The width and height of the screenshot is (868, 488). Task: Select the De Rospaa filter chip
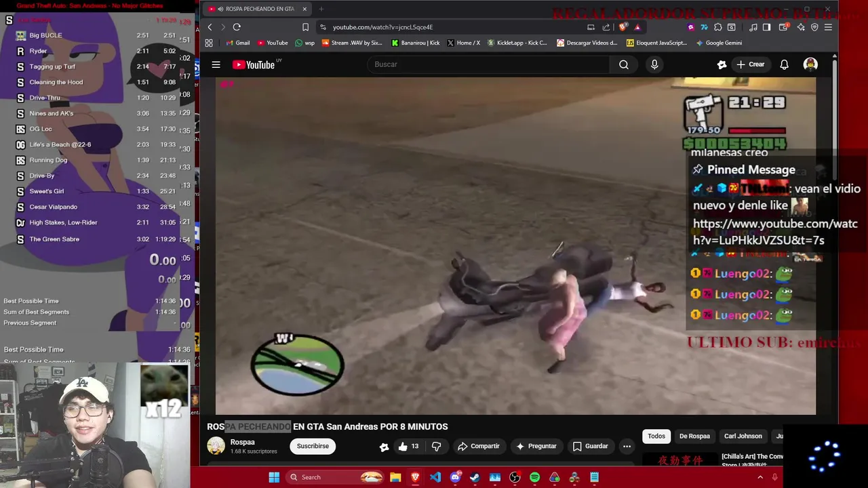tap(694, 436)
